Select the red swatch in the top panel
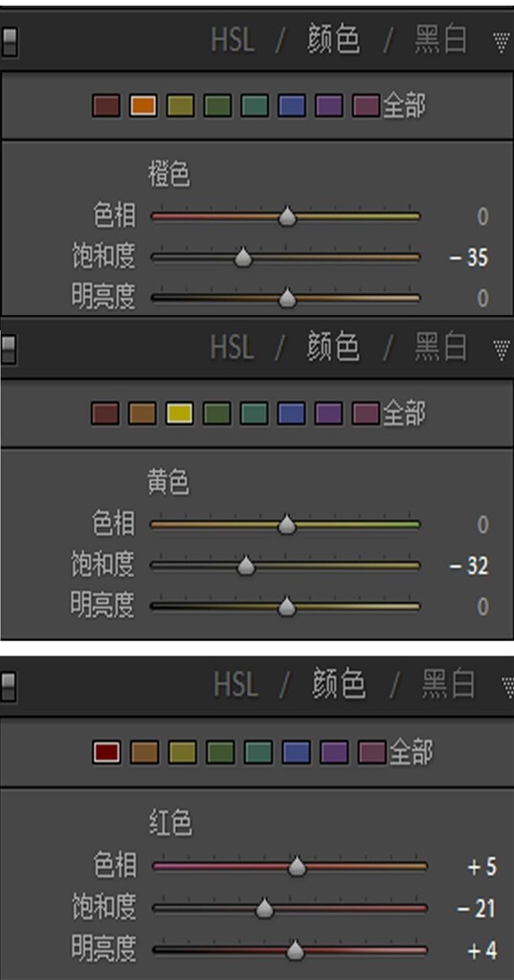 (x=105, y=105)
